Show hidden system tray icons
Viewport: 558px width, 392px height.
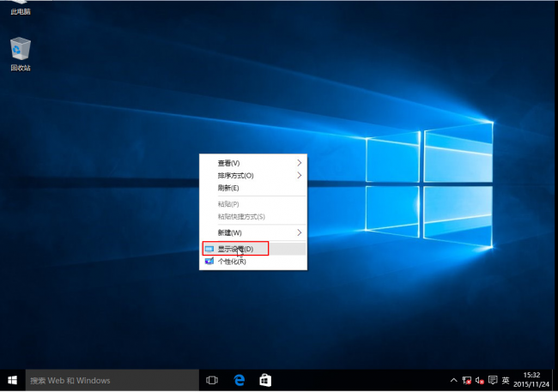tap(453, 380)
